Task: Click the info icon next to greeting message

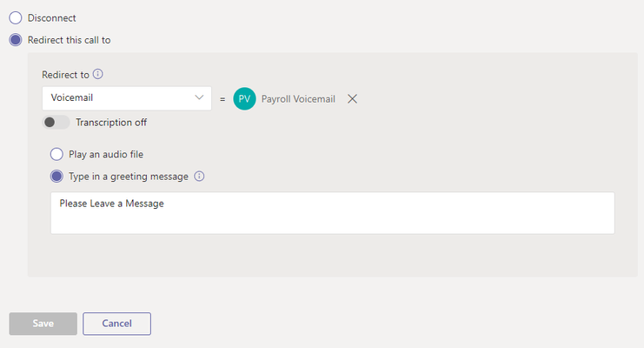Action: [199, 176]
